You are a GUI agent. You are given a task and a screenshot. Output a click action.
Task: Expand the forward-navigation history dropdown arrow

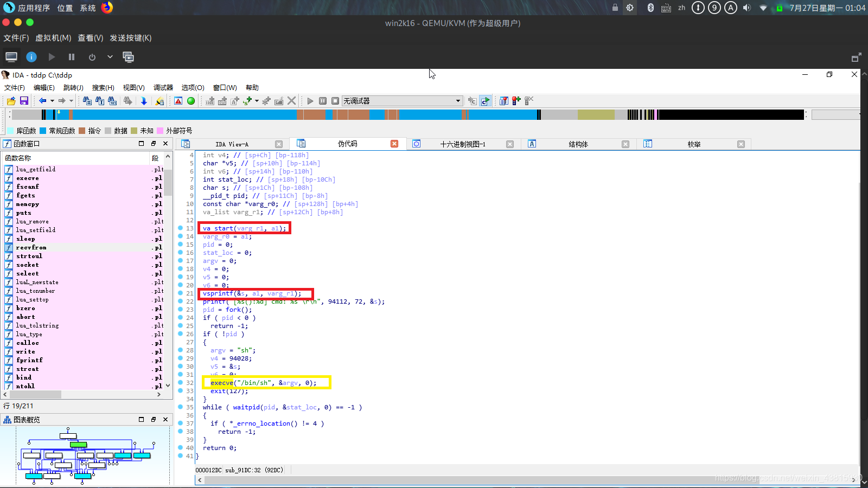[71, 101]
